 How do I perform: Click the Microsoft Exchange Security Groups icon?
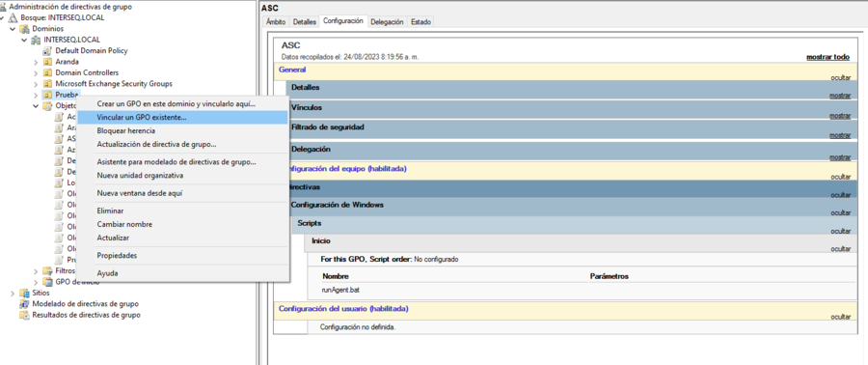(x=47, y=84)
